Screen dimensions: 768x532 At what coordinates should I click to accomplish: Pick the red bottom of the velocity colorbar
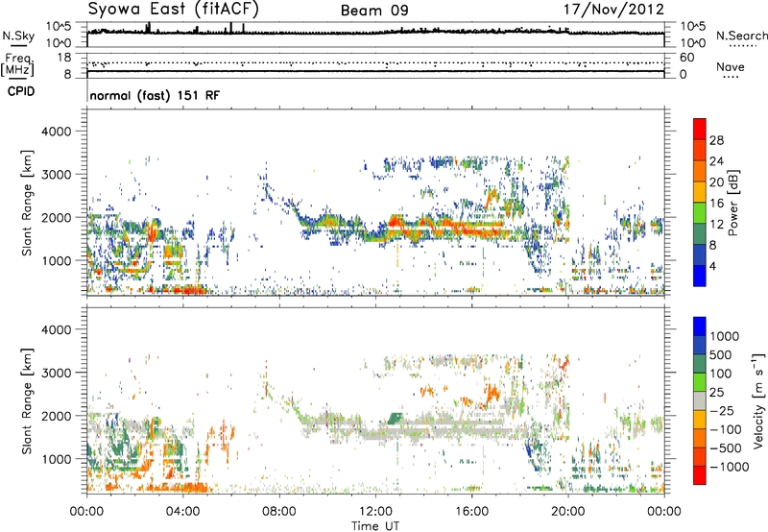[x=700, y=475]
